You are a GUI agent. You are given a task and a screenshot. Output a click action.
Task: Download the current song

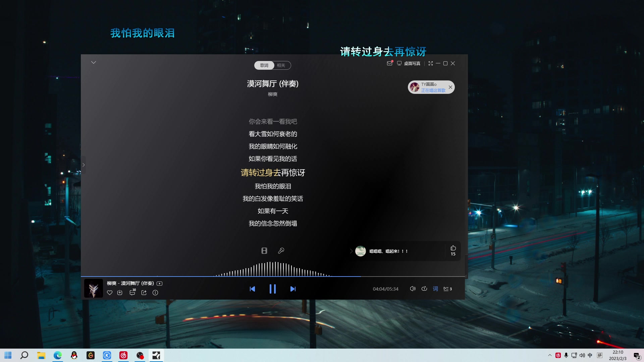[120, 293]
